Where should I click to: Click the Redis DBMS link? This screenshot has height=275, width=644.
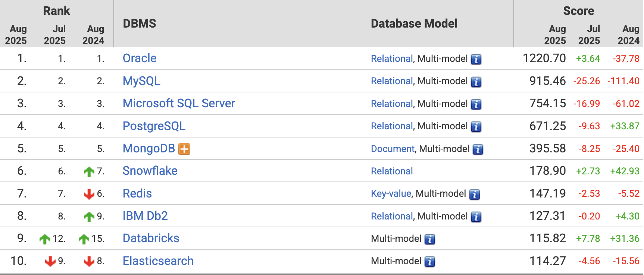tap(137, 193)
